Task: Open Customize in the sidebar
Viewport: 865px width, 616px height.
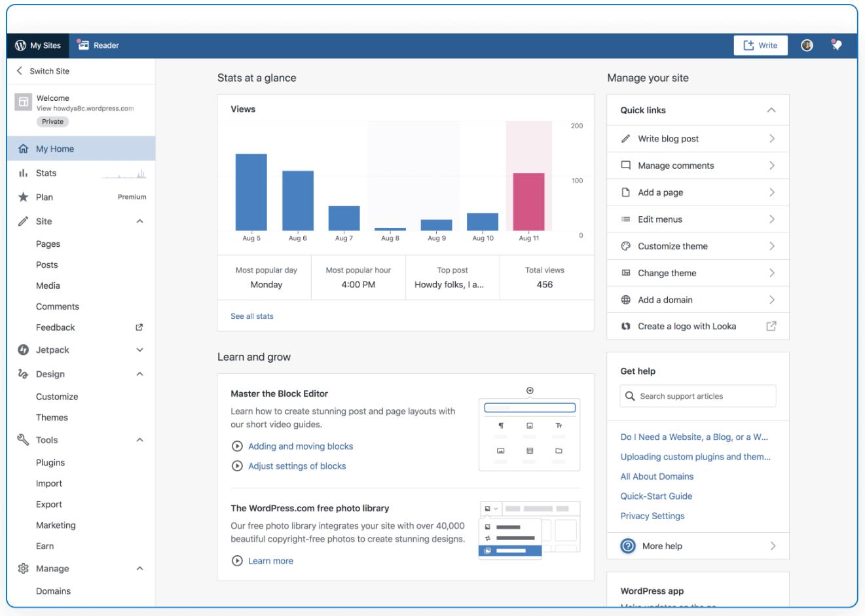Action: coord(57,397)
